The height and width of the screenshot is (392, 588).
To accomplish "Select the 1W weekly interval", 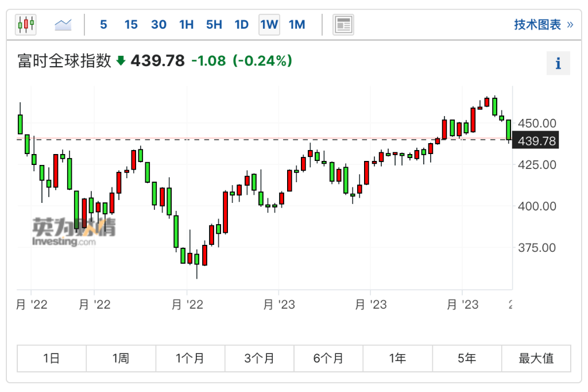I will (x=269, y=25).
